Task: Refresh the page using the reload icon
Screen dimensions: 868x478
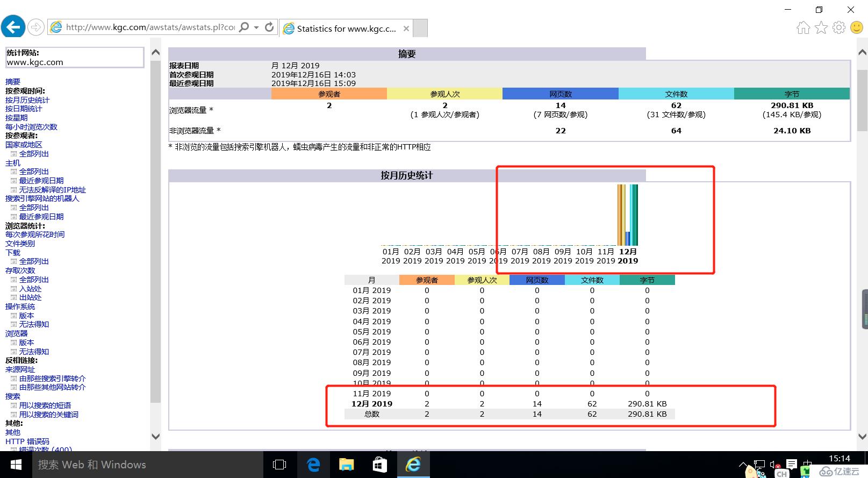Action: point(270,27)
